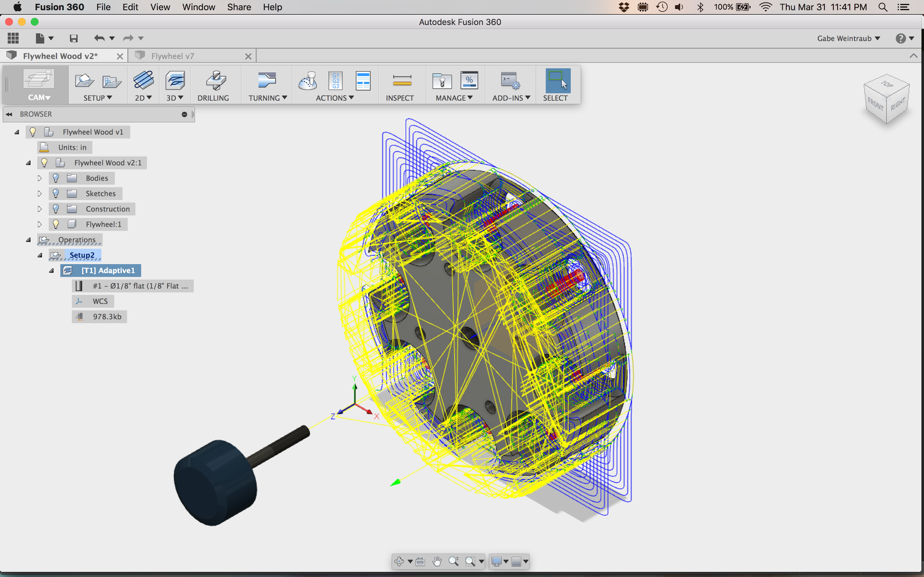Open the 3D operations dropdown
The height and width of the screenshot is (577, 924).
tap(174, 98)
